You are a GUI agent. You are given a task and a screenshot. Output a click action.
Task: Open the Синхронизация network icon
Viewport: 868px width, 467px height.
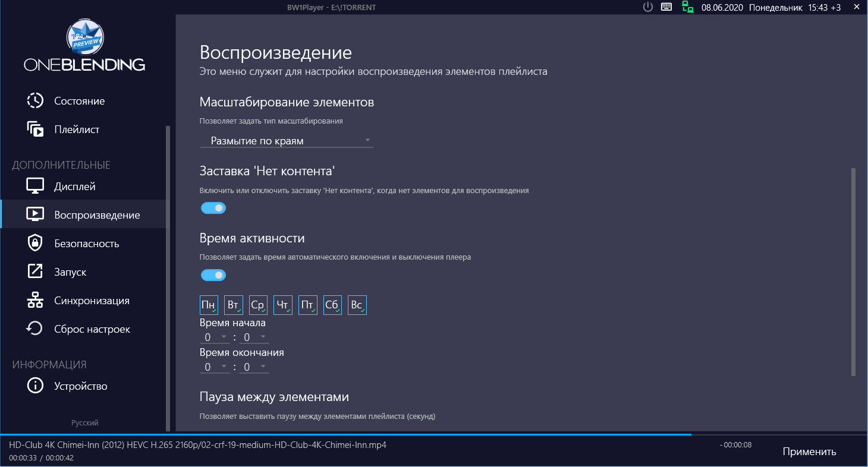pyautogui.click(x=35, y=301)
